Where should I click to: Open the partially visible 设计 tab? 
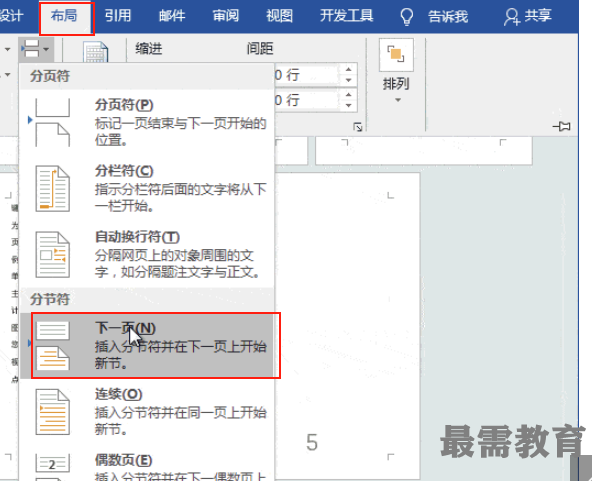point(11,16)
